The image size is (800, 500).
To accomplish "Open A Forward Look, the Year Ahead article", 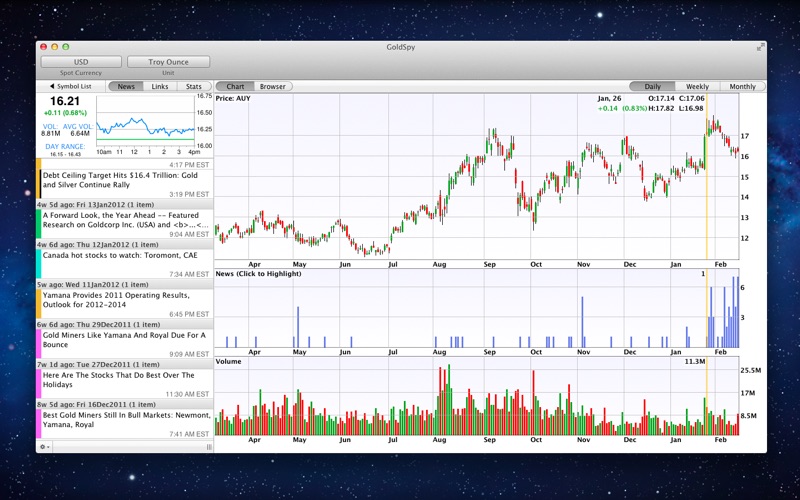I will [x=125, y=224].
